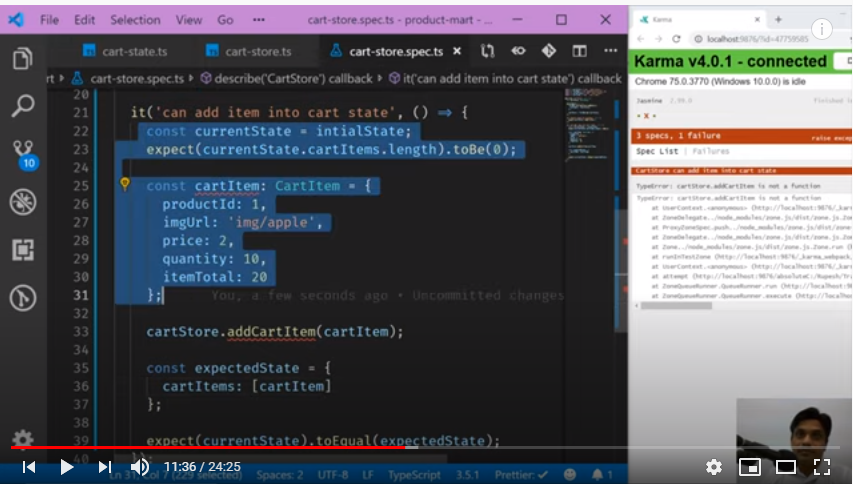
Task: Open the Explorer icon in activity bar
Action: click(x=22, y=59)
